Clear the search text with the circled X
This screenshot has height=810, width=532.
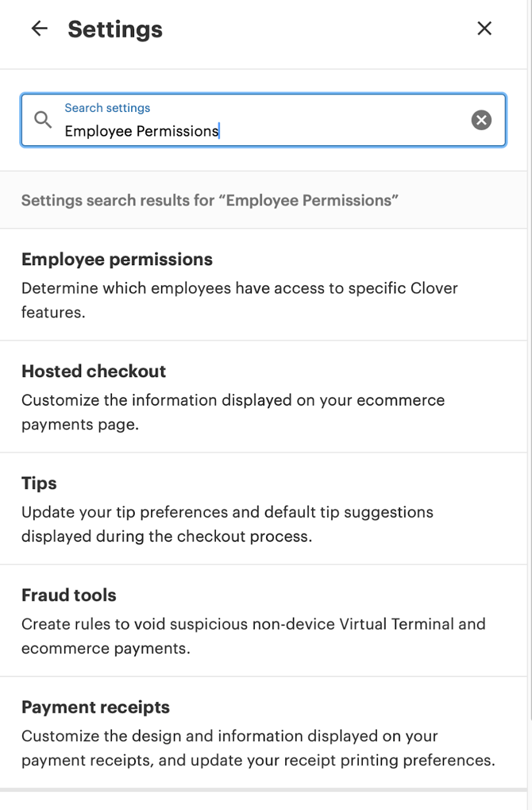pos(481,120)
